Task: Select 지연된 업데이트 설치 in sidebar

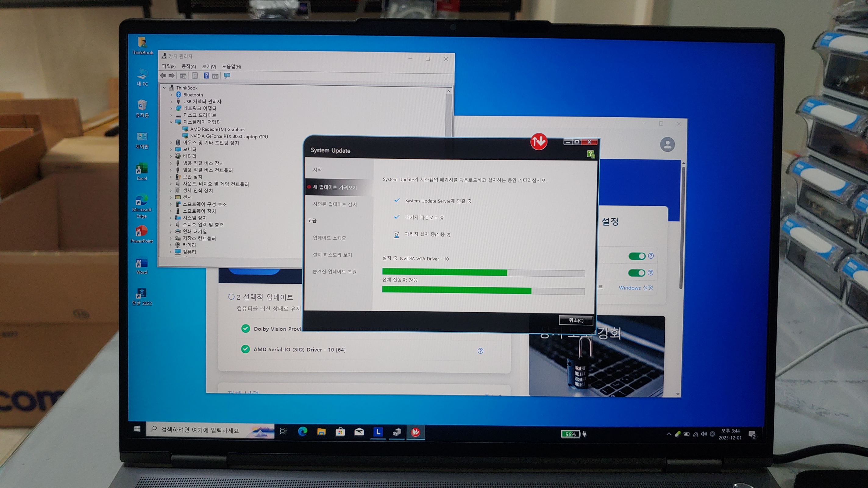Action: pos(335,204)
